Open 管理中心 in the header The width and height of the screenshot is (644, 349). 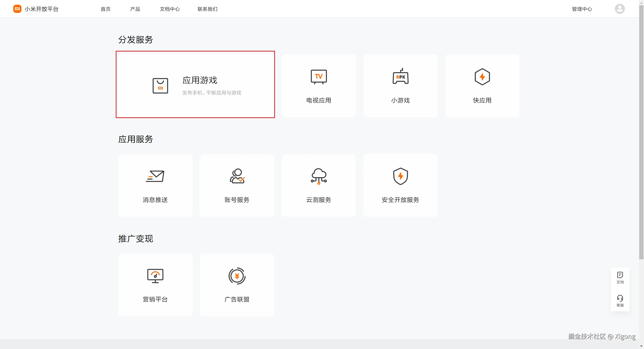point(582,9)
